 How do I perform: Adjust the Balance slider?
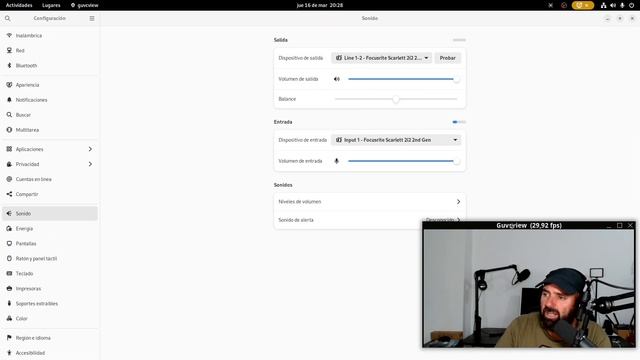[396, 99]
